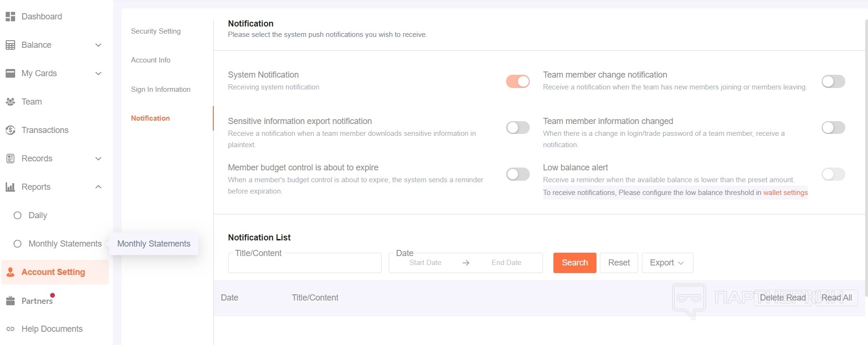Turn on Sensitive information export notification

pos(517,128)
